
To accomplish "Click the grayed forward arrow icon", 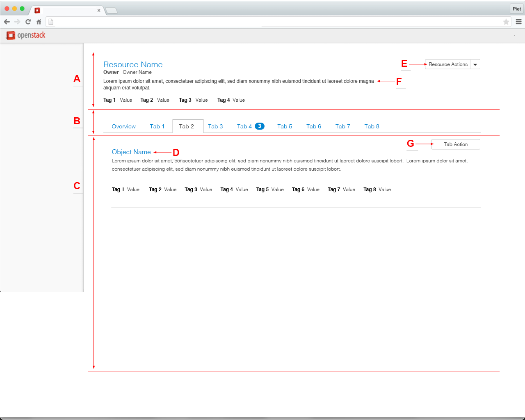I will pyautogui.click(x=17, y=21).
